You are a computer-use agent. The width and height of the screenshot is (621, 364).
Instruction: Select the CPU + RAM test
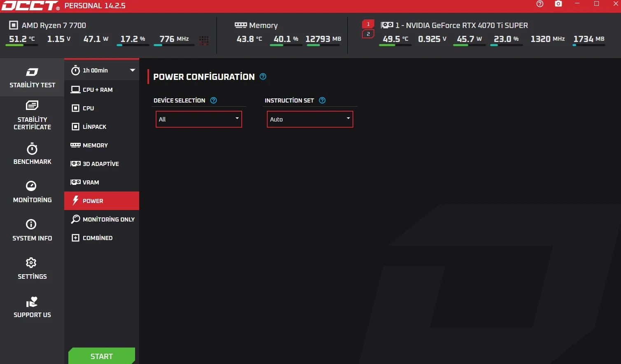(x=102, y=90)
